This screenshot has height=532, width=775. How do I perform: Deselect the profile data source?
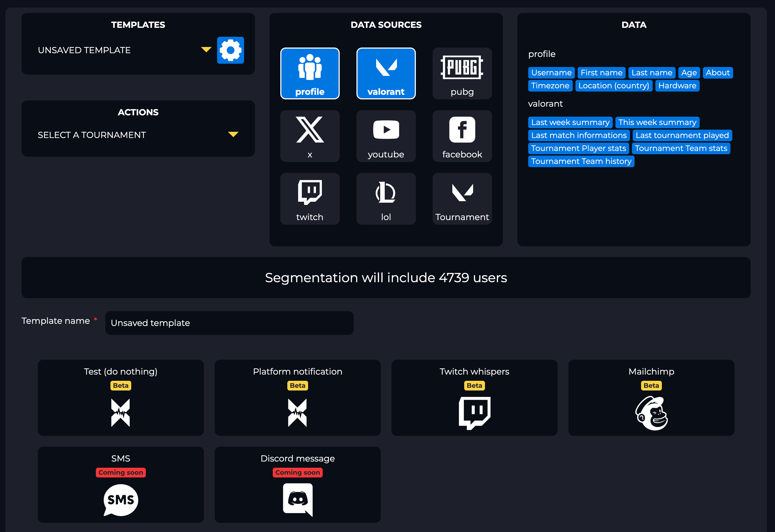pos(310,73)
